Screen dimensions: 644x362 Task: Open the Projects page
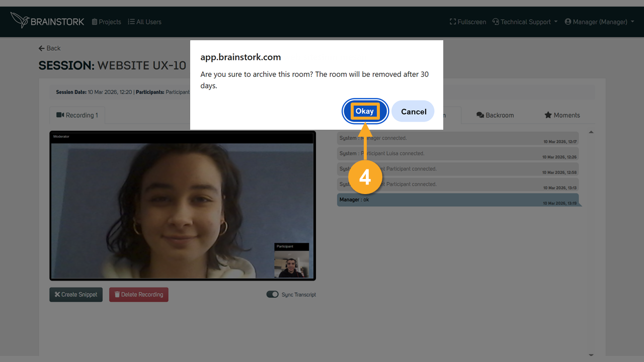[x=106, y=22]
